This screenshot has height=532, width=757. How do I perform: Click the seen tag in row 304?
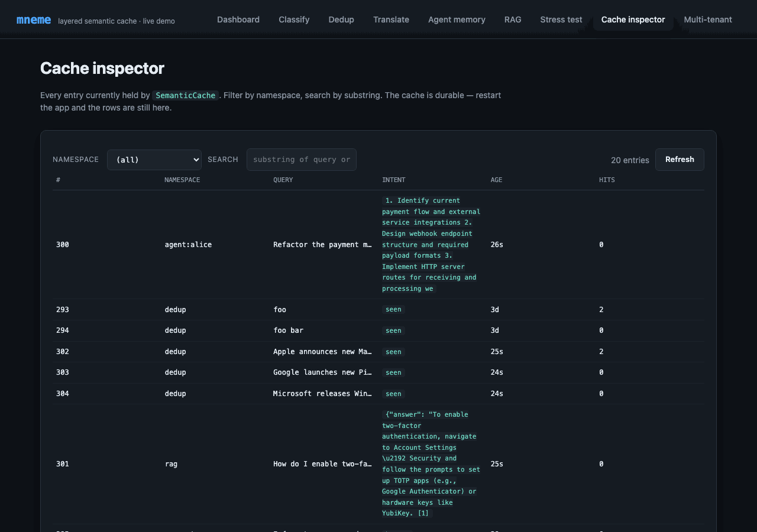[393, 394]
